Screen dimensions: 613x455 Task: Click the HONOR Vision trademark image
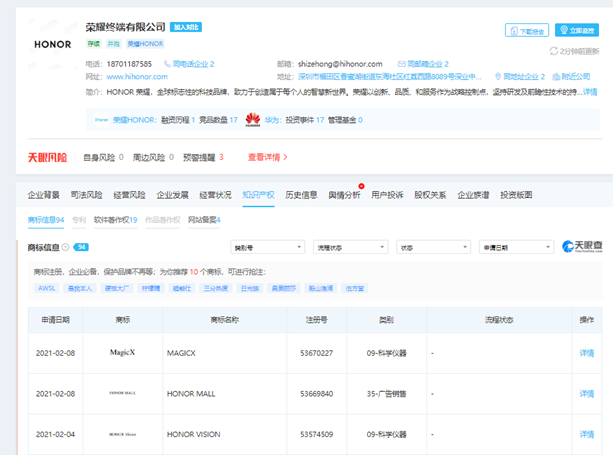coord(122,434)
